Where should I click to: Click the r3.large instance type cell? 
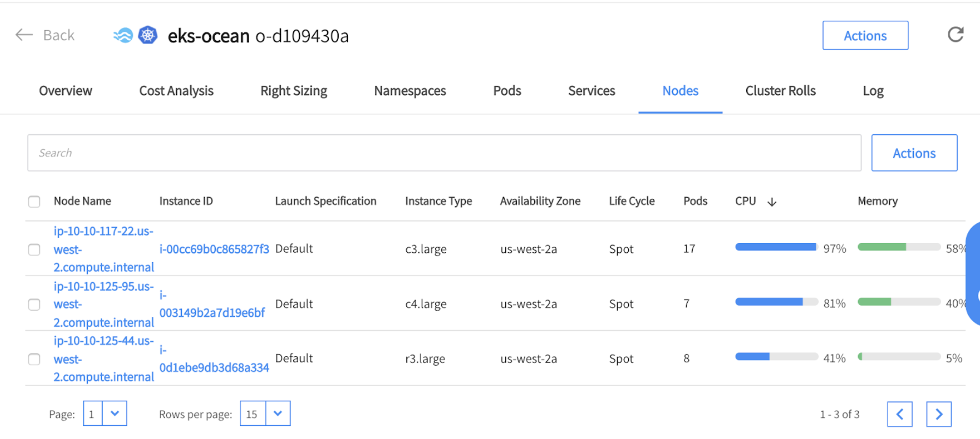pyautogui.click(x=425, y=359)
